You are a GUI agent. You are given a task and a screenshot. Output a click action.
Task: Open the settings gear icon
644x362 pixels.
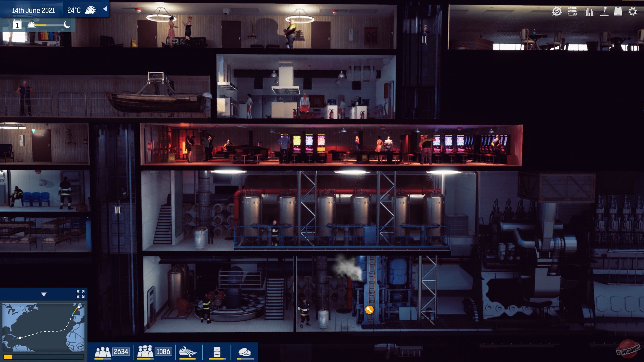tap(633, 12)
